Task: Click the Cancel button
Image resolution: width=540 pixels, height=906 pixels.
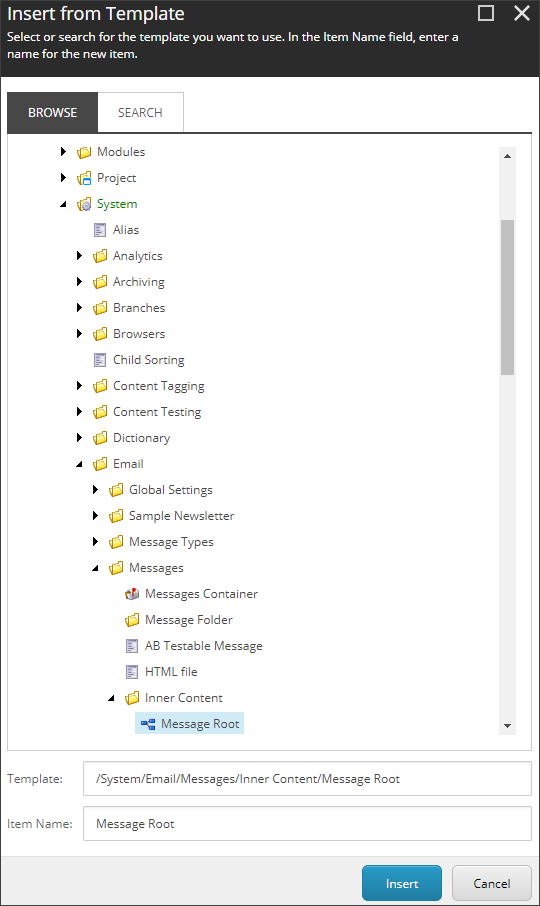Action: tap(491, 883)
